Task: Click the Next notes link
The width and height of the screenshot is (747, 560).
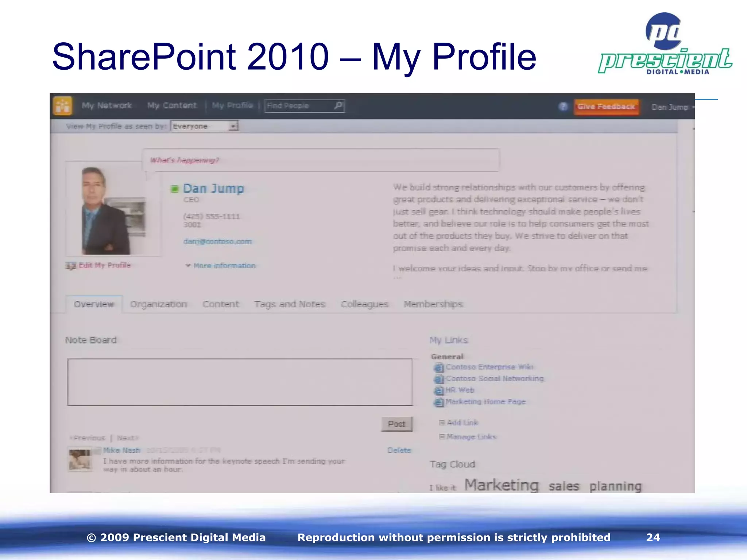Action: (x=128, y=438)
